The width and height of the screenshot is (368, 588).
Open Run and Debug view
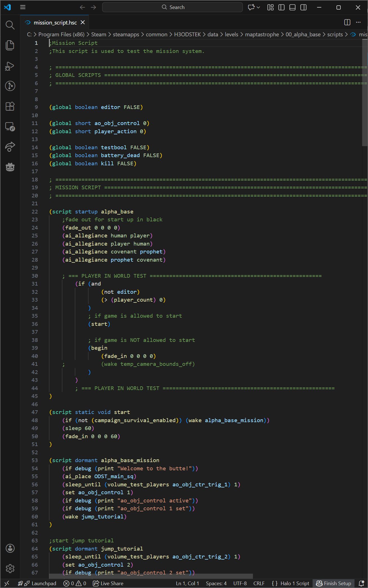10,66
